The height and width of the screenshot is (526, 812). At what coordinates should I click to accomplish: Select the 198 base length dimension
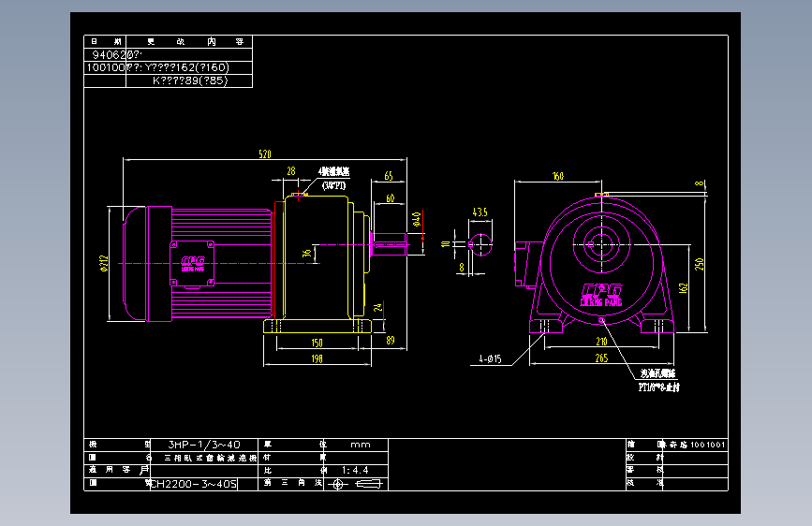pyautogui.click(x=317, y=358)
